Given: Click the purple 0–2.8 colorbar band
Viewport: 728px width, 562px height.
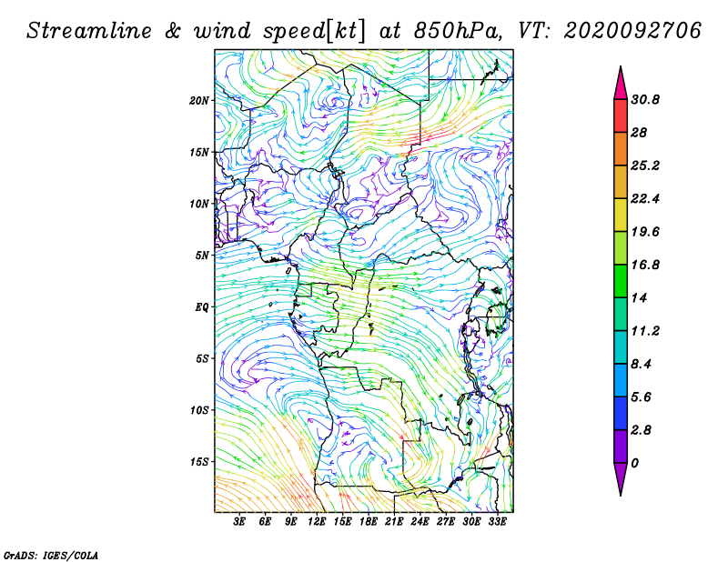Looking at the screenshot, I should coord(621,447).
